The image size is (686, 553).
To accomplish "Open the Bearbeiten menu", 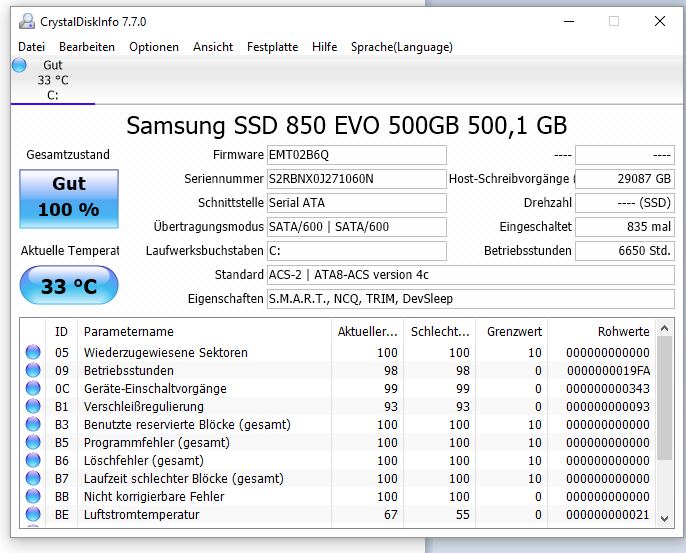I will tap(87, 47).
